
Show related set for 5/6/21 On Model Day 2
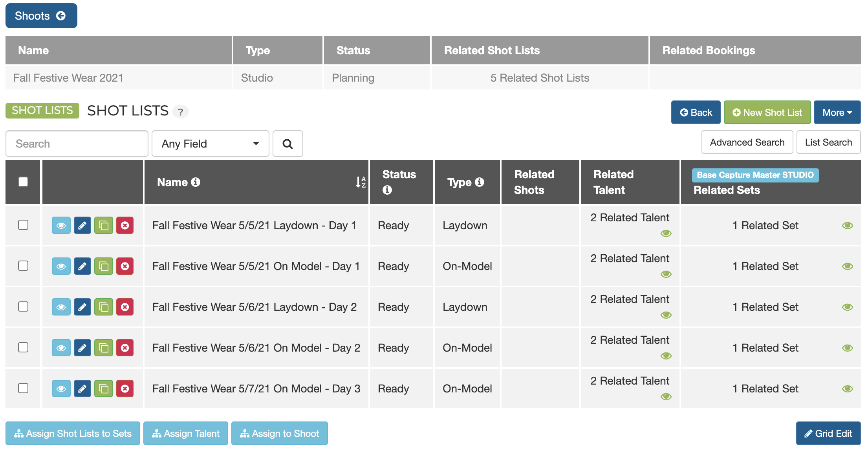(847, 348)
